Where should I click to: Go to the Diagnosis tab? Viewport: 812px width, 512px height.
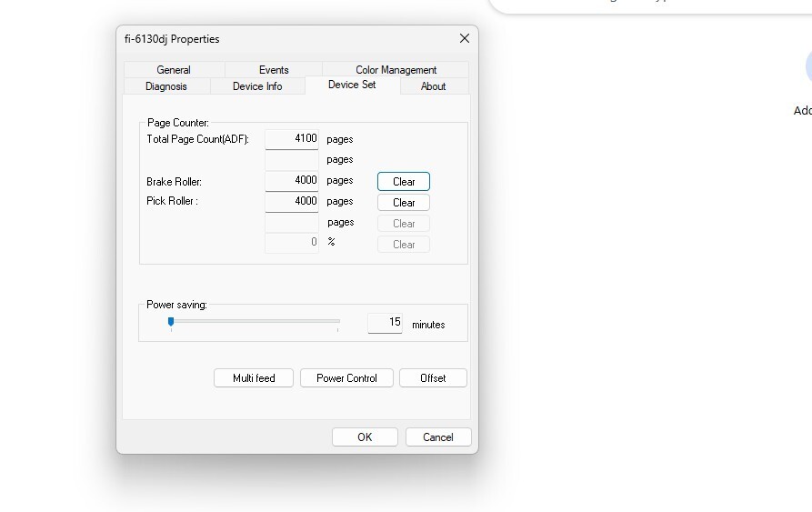click(165, 86)
